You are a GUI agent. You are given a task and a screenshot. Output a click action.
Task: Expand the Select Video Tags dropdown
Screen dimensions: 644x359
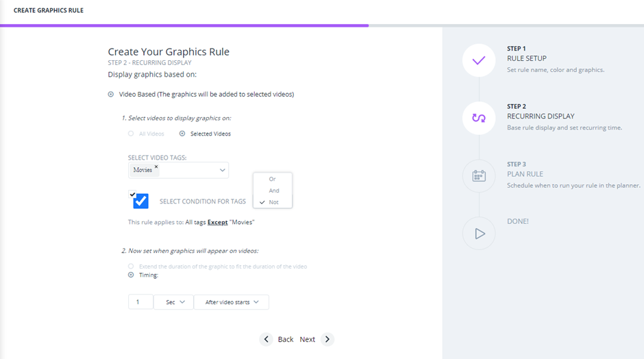(x=222, y=170)
